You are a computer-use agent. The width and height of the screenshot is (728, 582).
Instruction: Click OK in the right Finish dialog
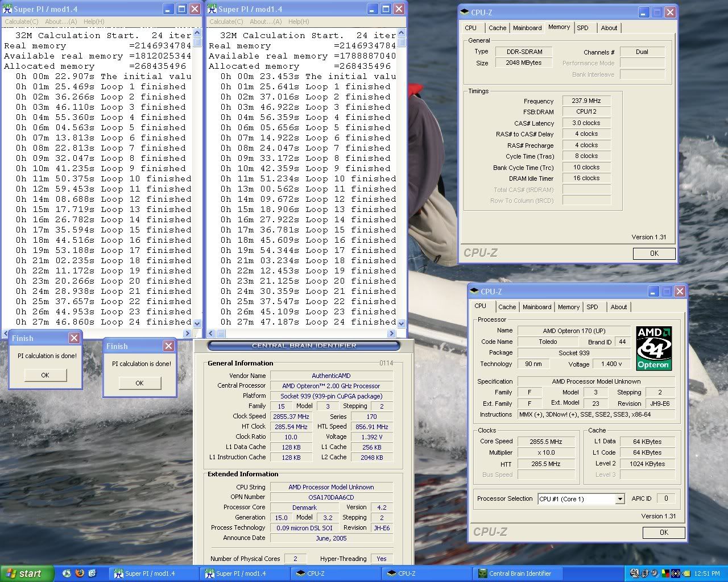tap(139, 383)
